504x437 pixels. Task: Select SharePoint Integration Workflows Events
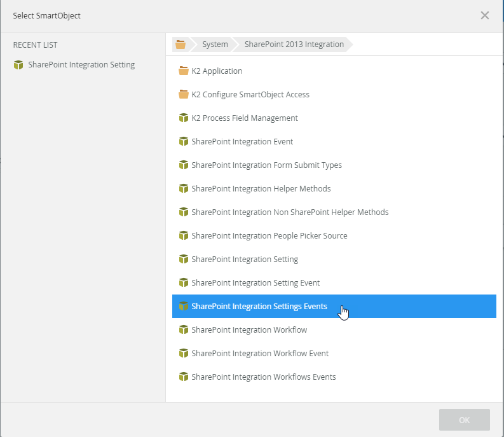coord(263,377)
